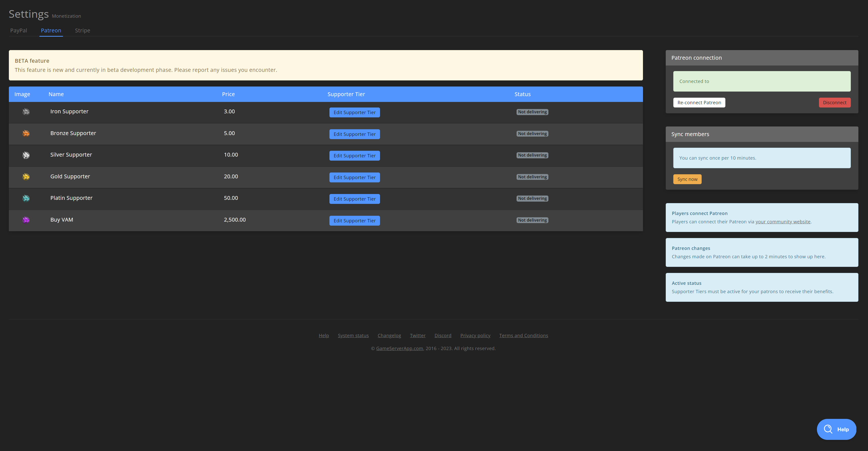Click the Bronze Supporter dragon icon
Viewport: 868px width, 451px height.
pos(26,134)
